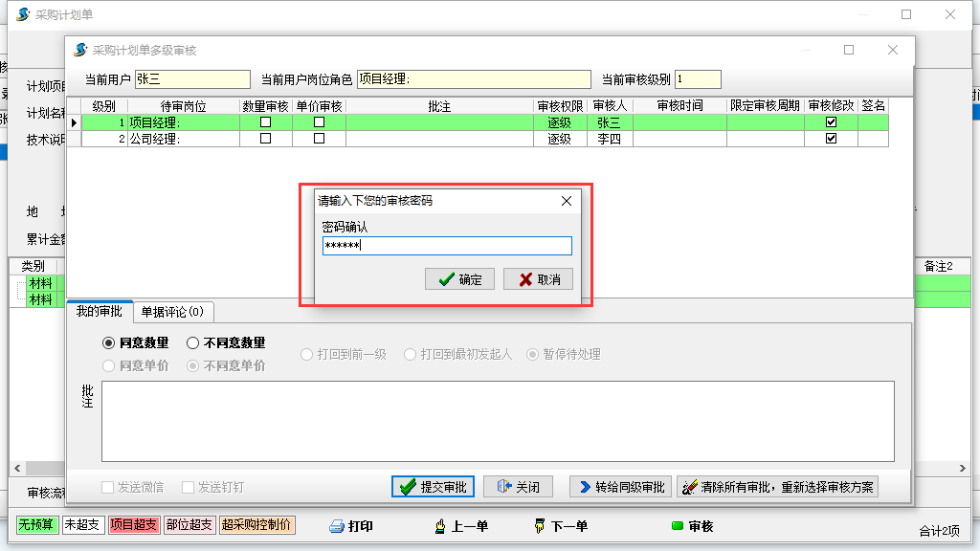Screen dimensions: 980x551
Task: Select the 不同意数量 radio option
Action: point(193,342)
